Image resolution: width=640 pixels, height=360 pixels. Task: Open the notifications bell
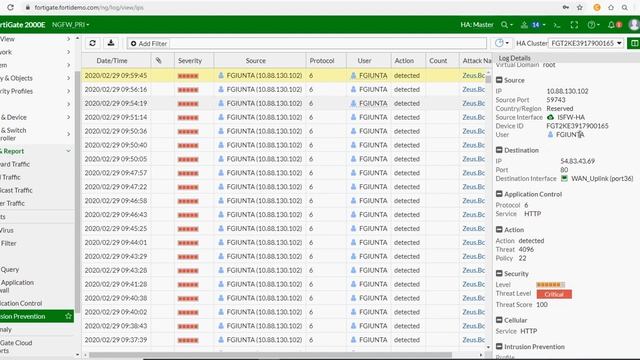(x=611, y=25)
